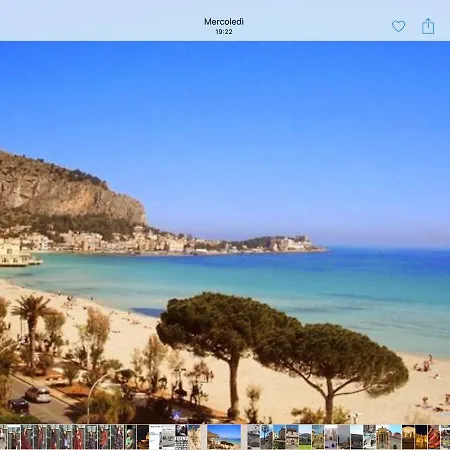The image size is (450, 450).
Task: Tap the 19:22 timestamp under the title
Action: click(224, 32)
